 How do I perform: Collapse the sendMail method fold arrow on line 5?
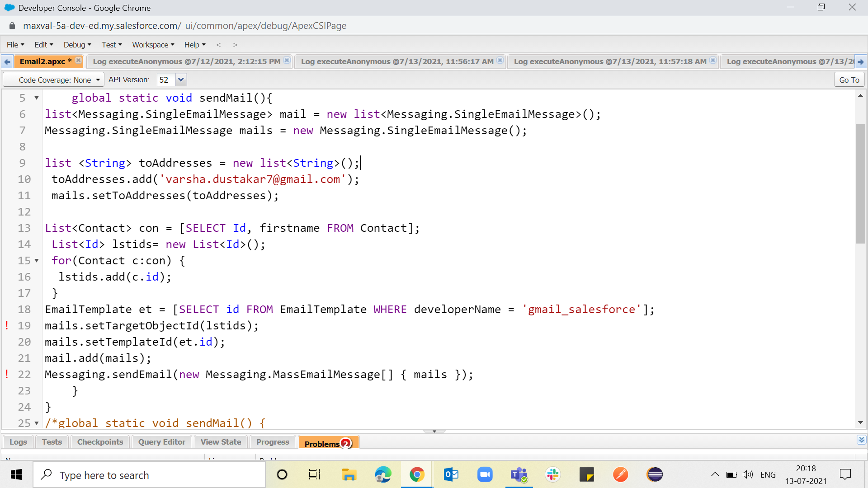tap(36, 98)
